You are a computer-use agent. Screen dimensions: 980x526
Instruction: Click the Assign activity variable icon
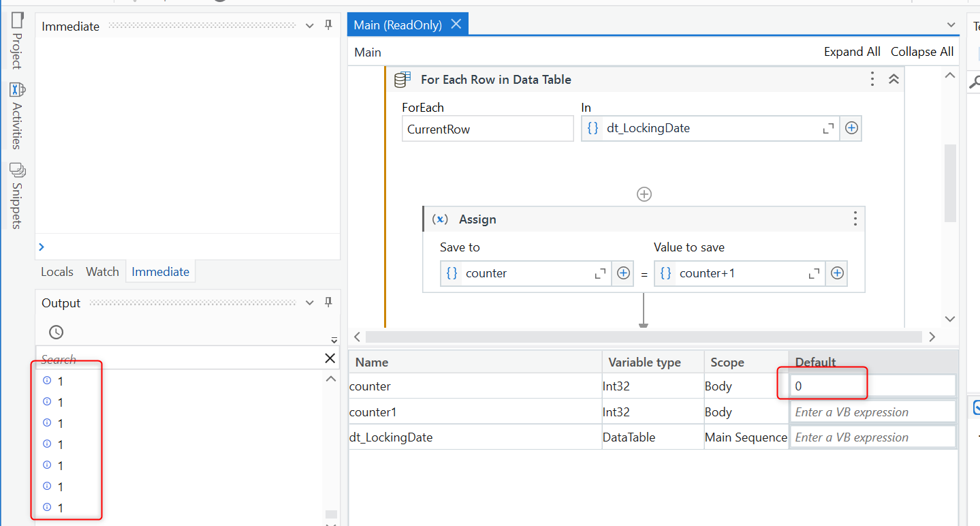click(441, 219)
